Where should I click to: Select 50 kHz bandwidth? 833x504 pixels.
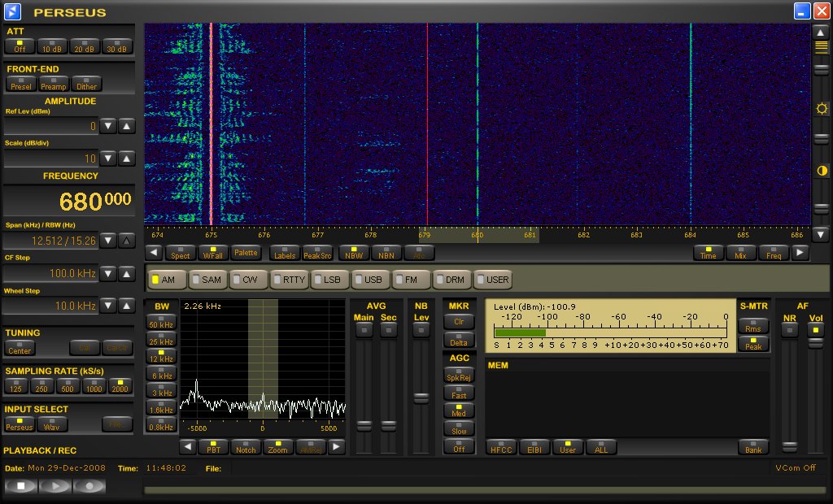161,322
